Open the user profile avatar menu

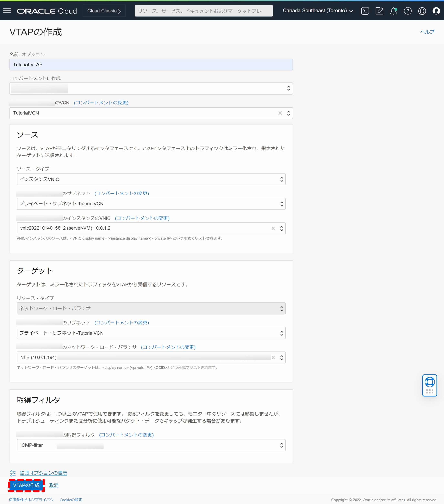click(x=436, y=11)
